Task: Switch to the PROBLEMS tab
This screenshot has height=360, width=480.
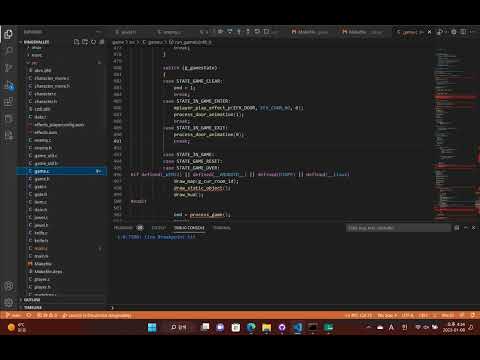Action: [123, 228]
